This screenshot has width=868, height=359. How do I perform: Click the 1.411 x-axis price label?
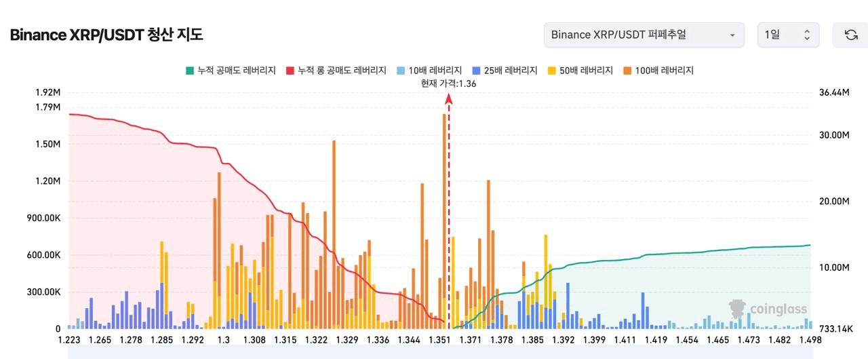626,340
